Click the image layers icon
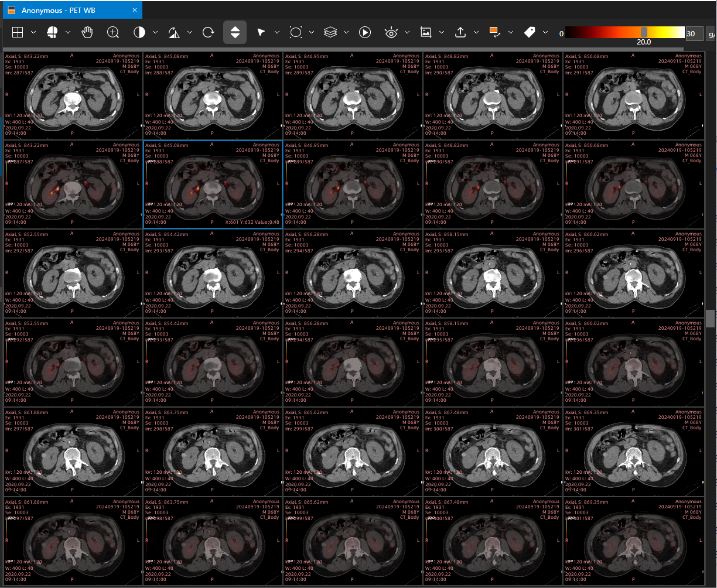 (330, 32)
